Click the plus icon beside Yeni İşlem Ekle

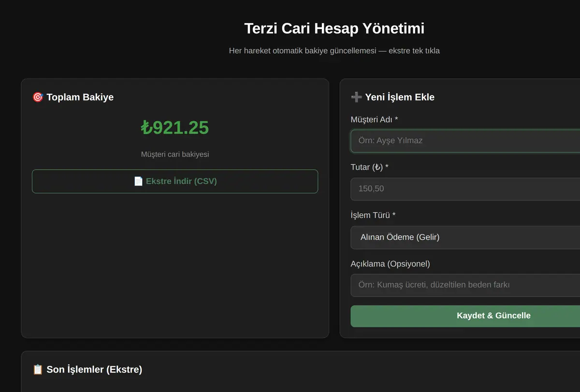click(356, 97)
